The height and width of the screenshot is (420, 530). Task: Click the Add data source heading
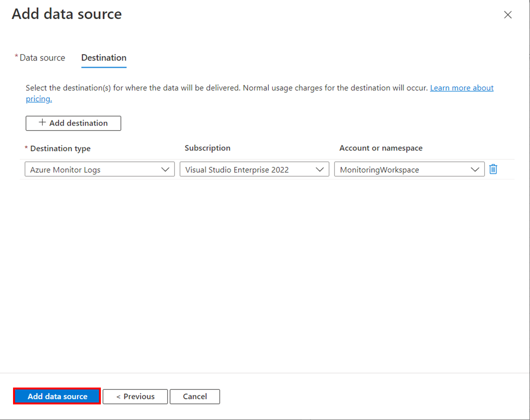click(x=67, y=14)
